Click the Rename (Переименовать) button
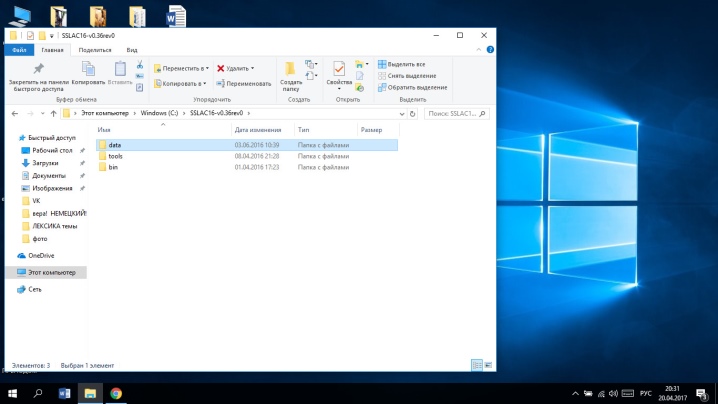The height and width of the screenshot is (404, 718). coord(244,83)
